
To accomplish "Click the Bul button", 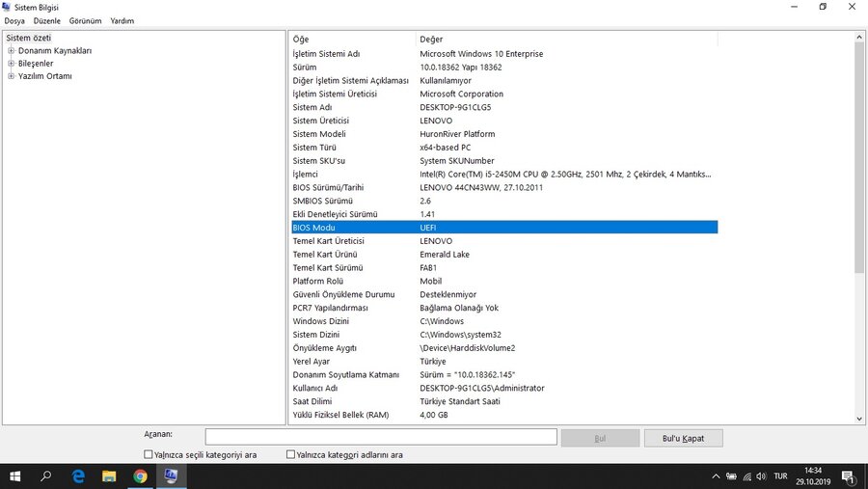I will pyautogui.click(x=600, y=438).
